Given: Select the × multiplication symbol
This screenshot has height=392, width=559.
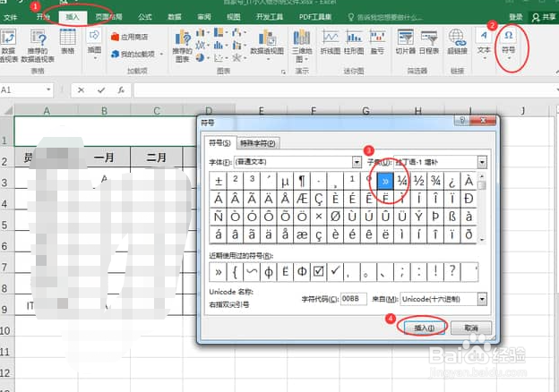Looking at the screenshot, I should [319, 216].
